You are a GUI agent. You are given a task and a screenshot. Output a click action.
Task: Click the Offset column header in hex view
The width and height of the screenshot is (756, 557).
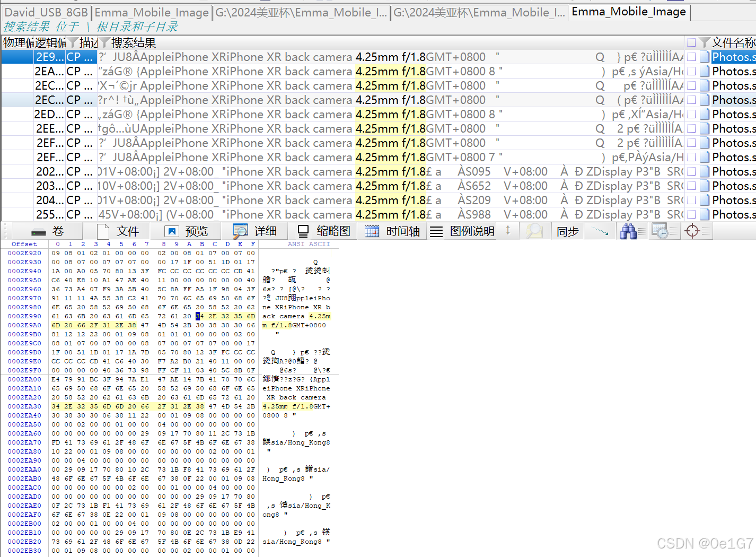(24, 244)
